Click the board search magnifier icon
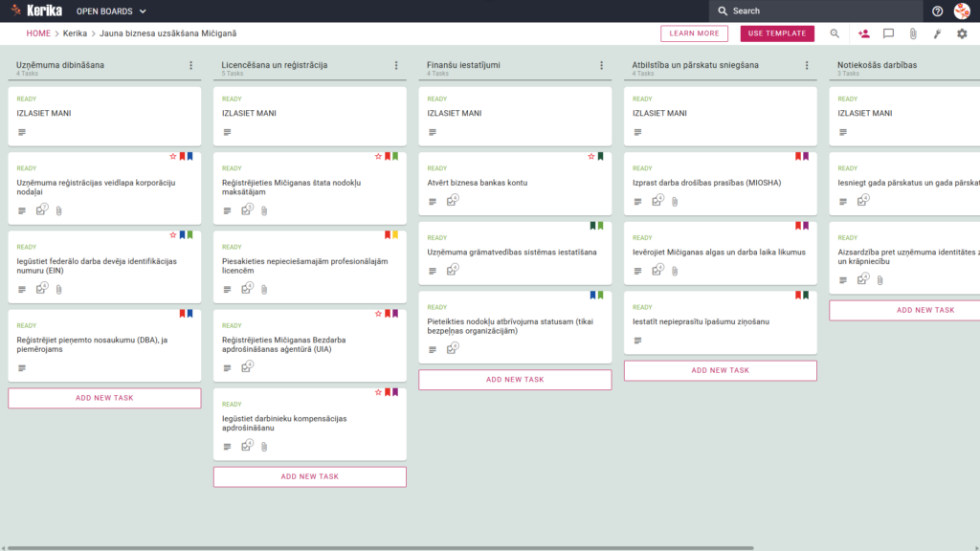This screenshot has width=980, height=551. pos(835,33)
